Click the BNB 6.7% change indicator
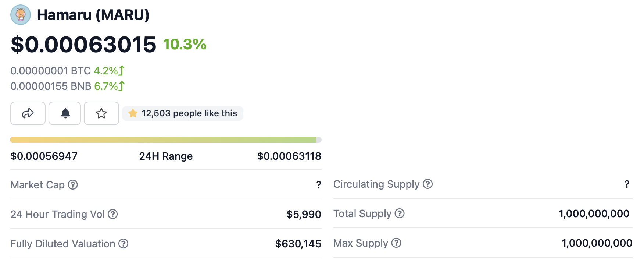Screen dimensions: 644x279 [109, 86]
